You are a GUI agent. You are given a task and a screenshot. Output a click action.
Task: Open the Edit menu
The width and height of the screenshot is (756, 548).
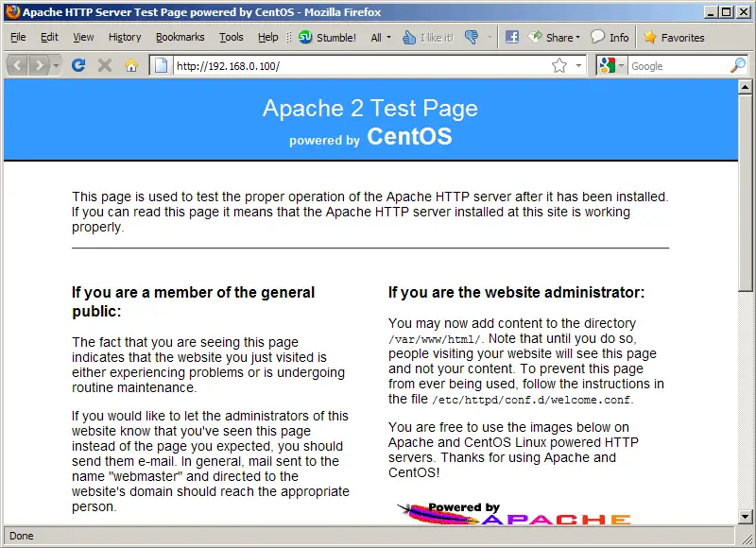coord(49,37)
